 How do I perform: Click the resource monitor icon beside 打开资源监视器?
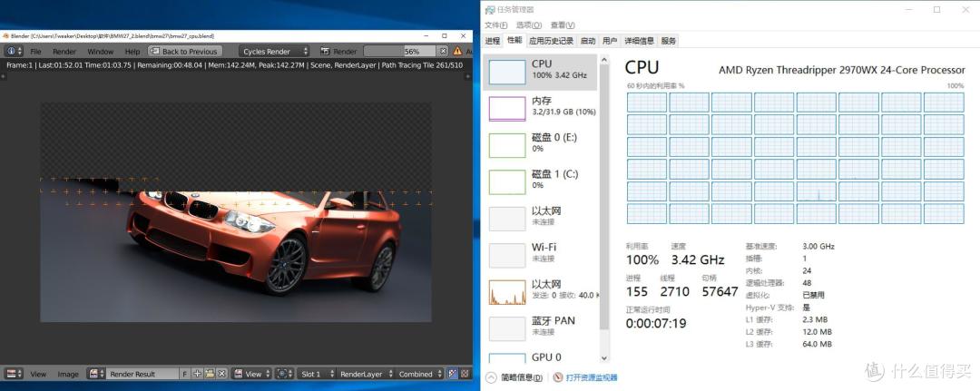(557, 377)
